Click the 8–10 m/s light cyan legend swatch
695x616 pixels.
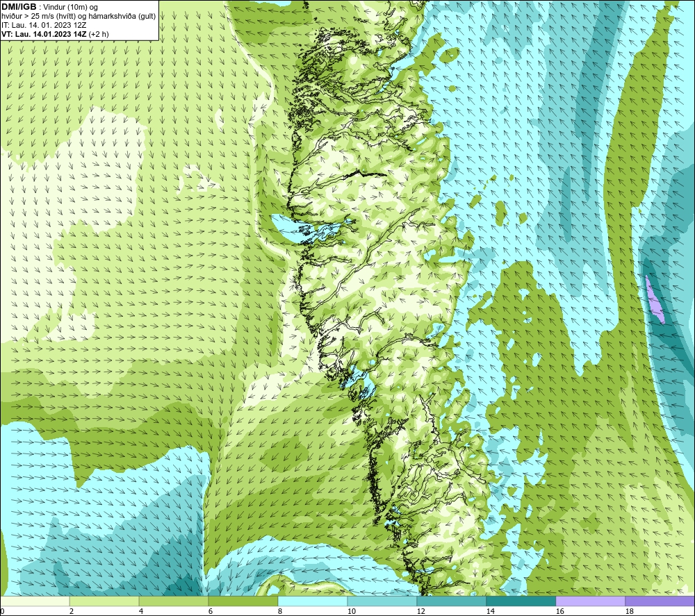pos(313,601)
